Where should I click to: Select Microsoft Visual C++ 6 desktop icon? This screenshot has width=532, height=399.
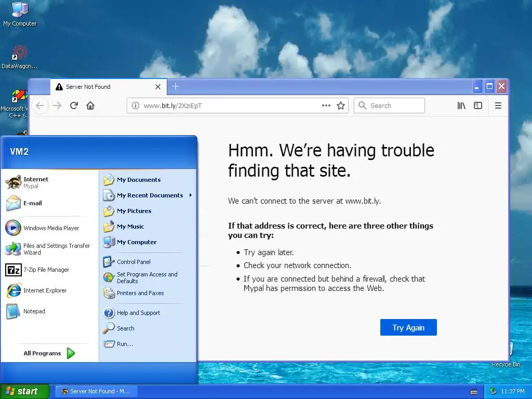[x=14, y=104]
